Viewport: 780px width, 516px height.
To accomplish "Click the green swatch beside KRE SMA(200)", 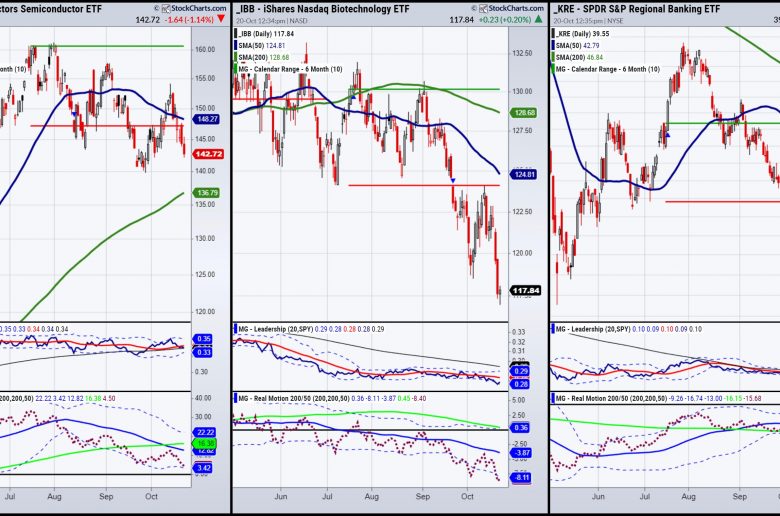I will pos(553,57).
